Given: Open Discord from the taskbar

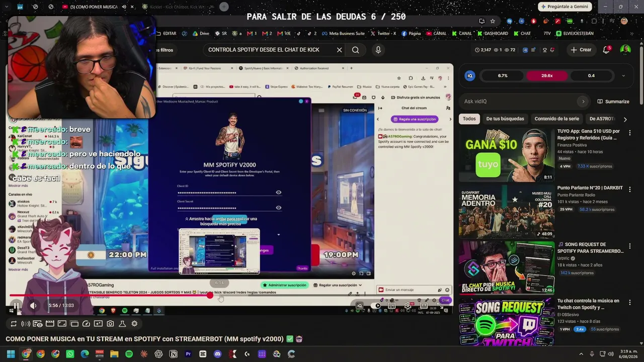Looking at the screenshot, I should [217, 354].
